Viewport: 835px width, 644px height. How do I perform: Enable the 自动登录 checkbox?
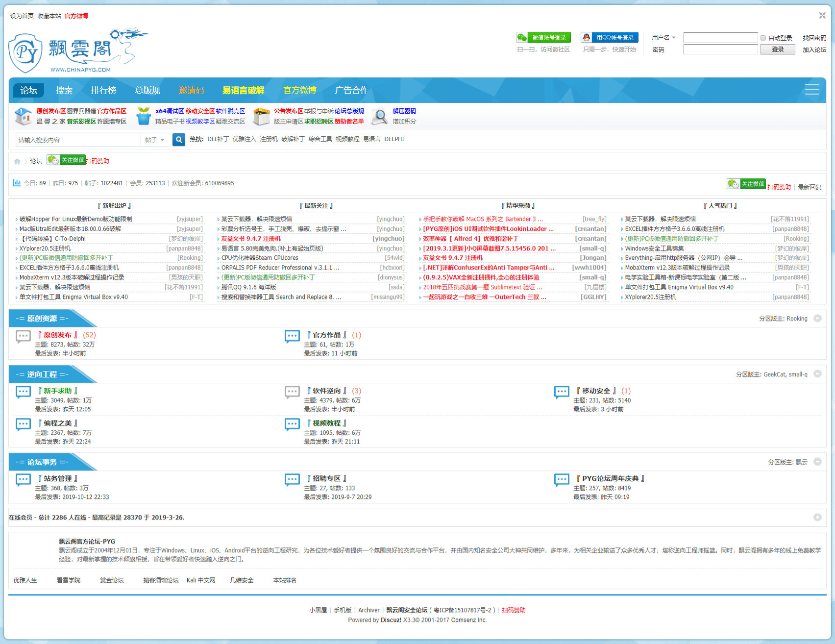click(763, 38)
